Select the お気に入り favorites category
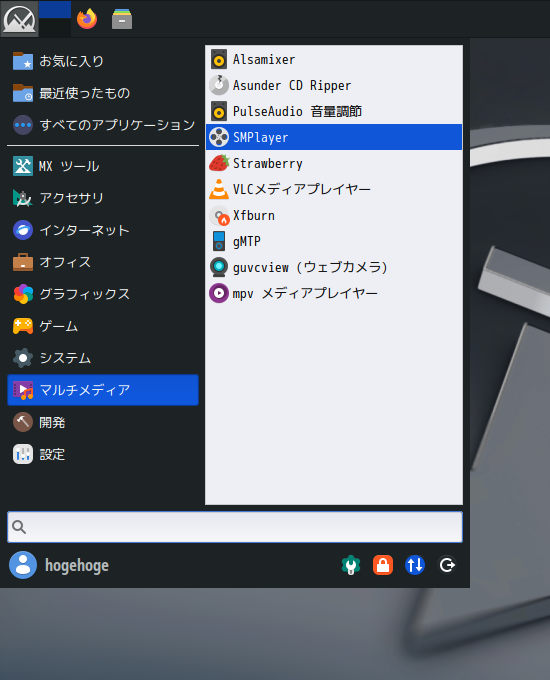 [103, 61]
